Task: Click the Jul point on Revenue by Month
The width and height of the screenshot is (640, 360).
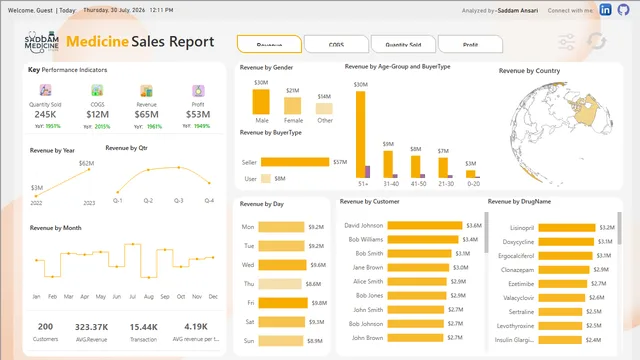Action: point(133,244)
